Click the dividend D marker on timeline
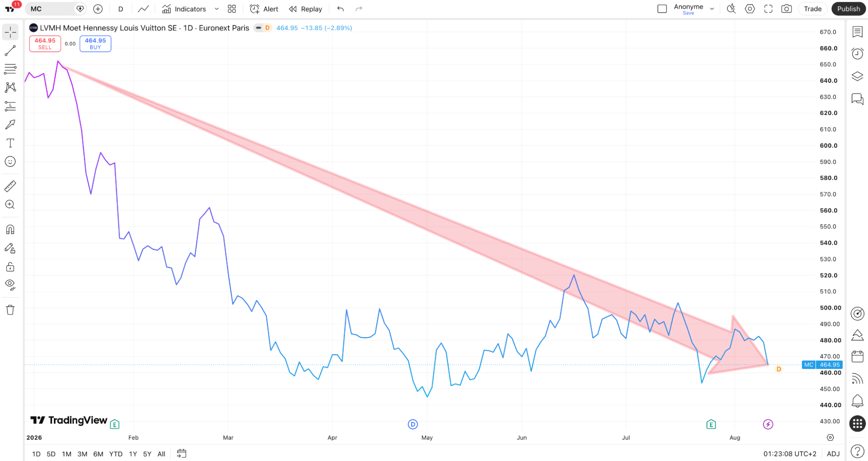868x461 pixels. (x=413, y=424)
